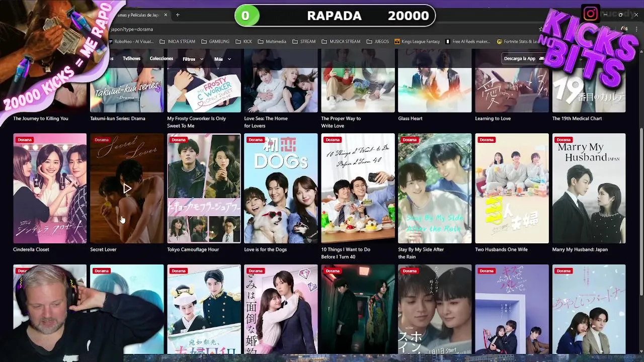Click the Dorama badge on Marry My Husband

tap(563, 140)
